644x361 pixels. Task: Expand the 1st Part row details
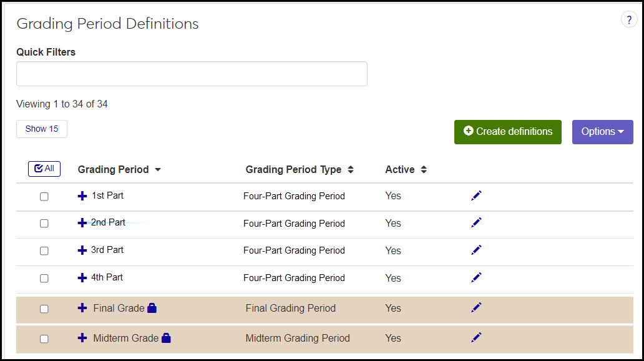click(x=82, y=196)
